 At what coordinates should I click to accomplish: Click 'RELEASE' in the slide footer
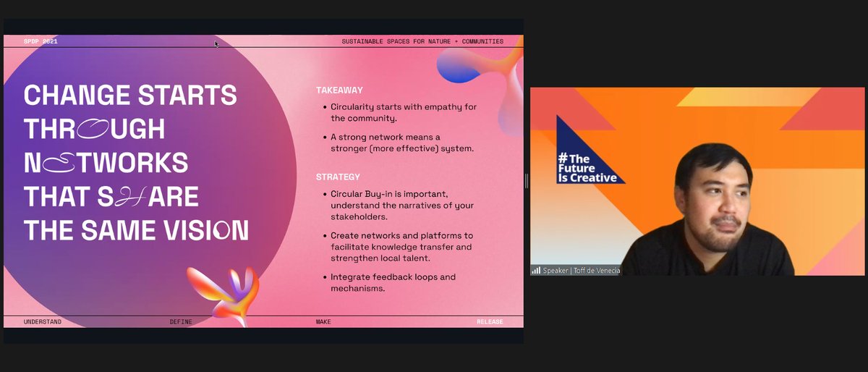(490, 321)
